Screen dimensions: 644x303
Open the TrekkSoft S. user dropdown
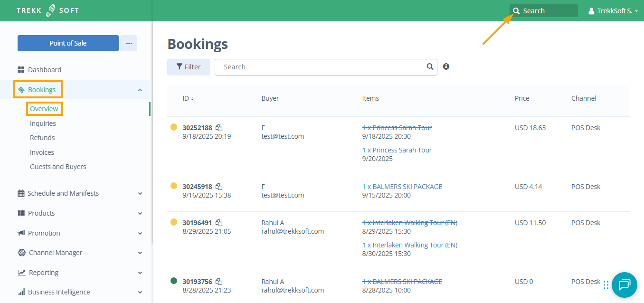click(x=613, y=11)
